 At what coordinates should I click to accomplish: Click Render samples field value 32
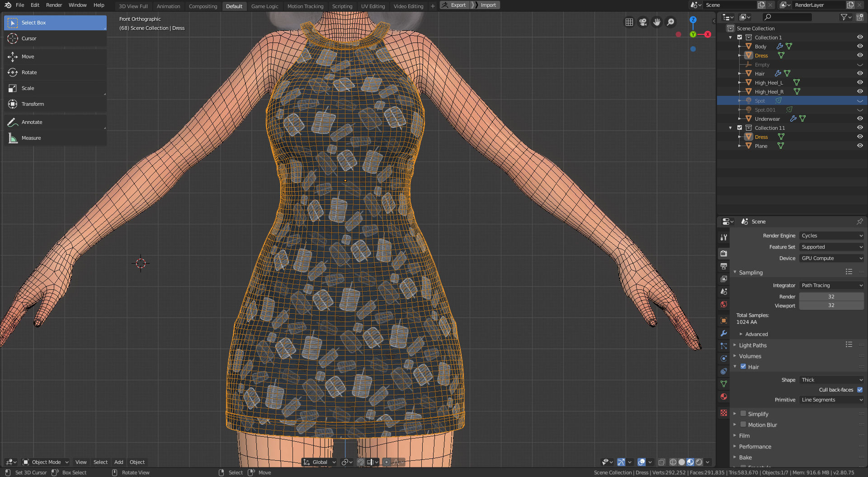click(x=831, y=297)
